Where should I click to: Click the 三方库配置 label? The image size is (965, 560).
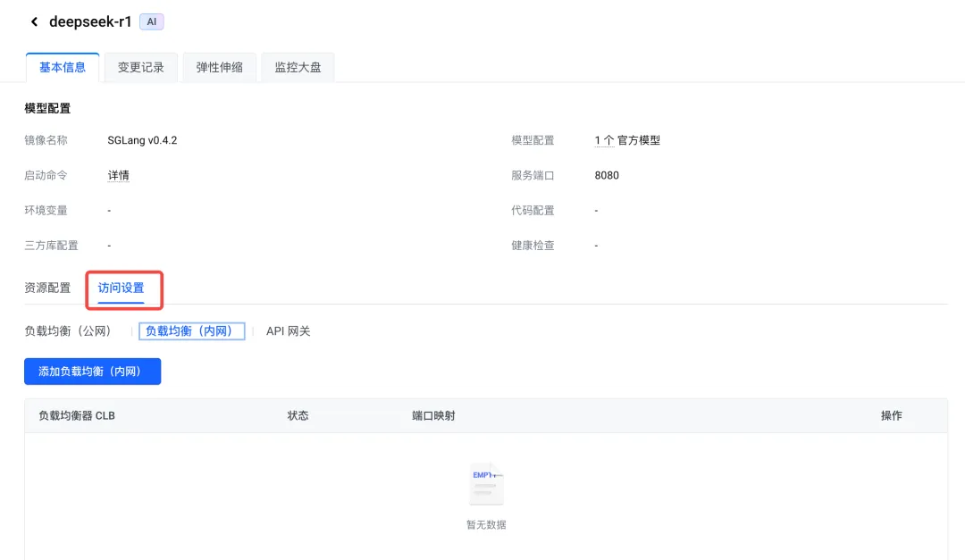pos(51,246)
